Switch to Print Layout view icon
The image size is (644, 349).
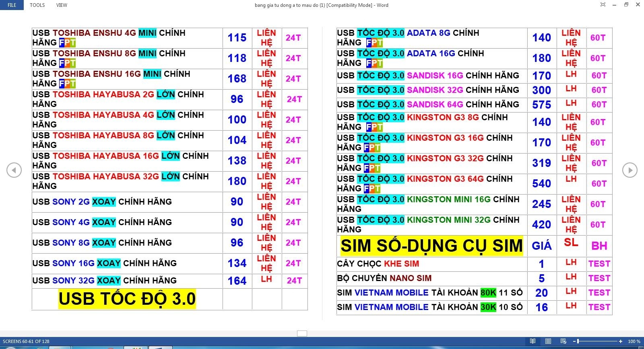pyautogui.click(x=548, y=341)
